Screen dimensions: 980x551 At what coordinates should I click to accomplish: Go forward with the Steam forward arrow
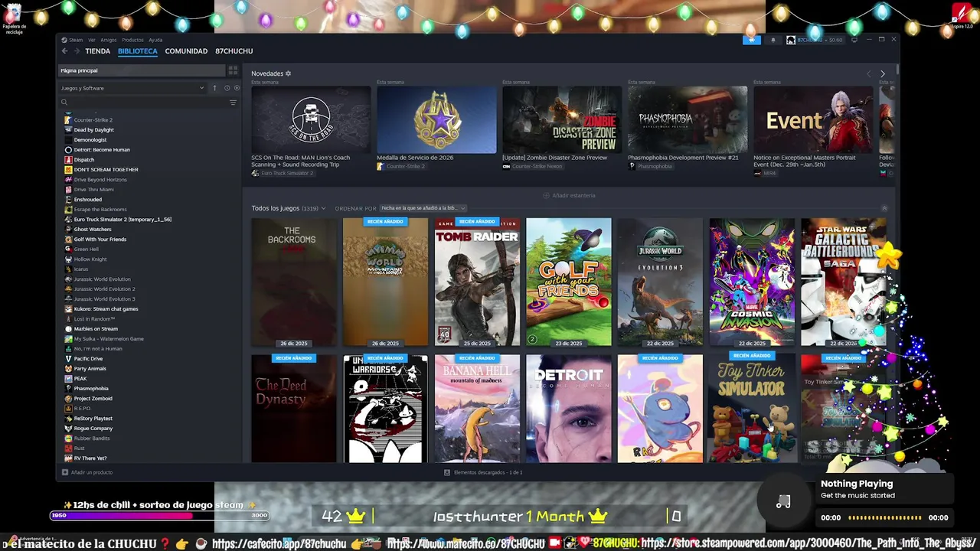pyautogui.click(x=76, y=51)
